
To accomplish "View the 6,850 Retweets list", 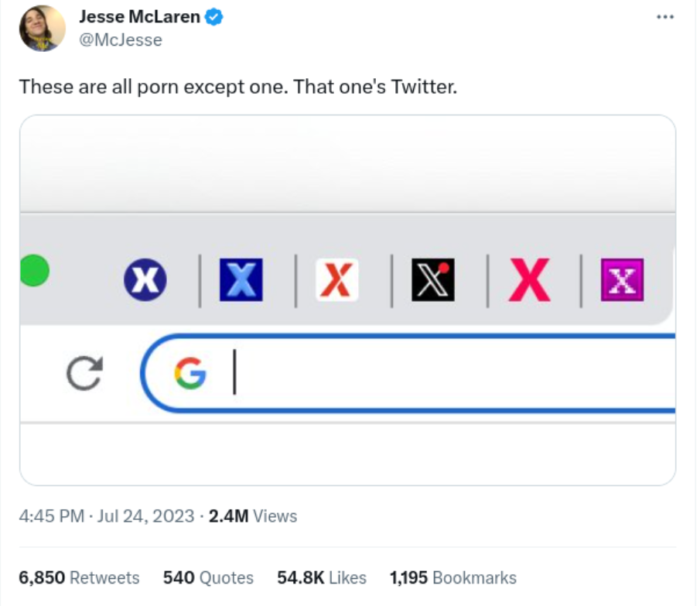I will coord(79,577).
